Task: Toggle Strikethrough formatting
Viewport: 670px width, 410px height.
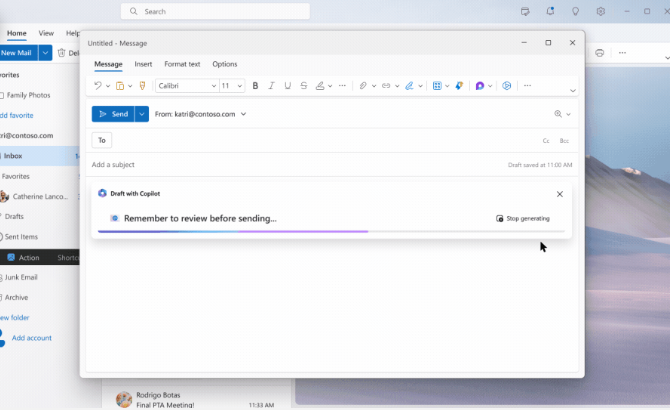Action: click(304, 86)
